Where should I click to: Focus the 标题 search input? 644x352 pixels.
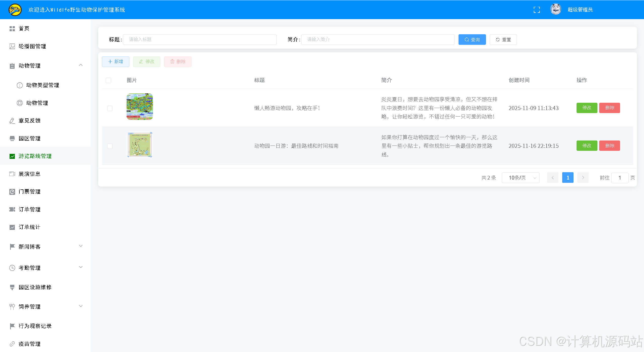200,40
